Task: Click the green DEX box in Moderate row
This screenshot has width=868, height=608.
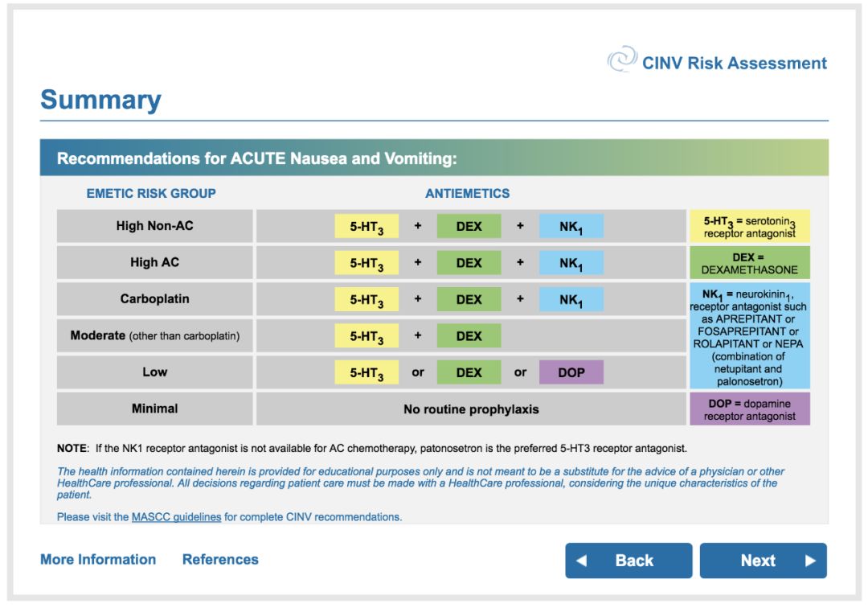Action: (x=469, y=335)
